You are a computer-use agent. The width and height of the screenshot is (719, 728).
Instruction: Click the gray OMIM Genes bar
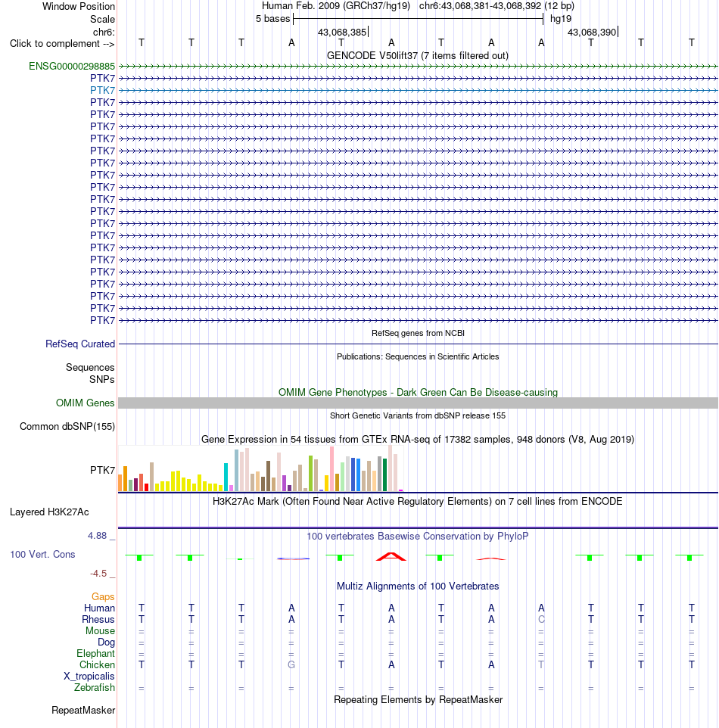coord(418,403)
